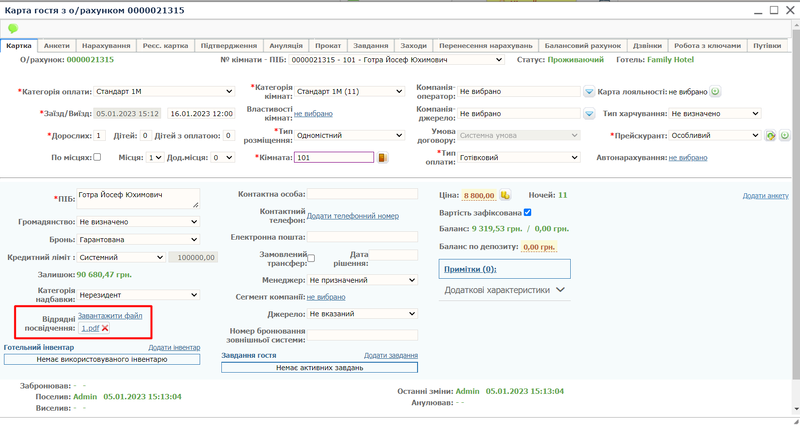Click the refresh icon next to Прейскурант
800x427 pixels.
[770, 136]
